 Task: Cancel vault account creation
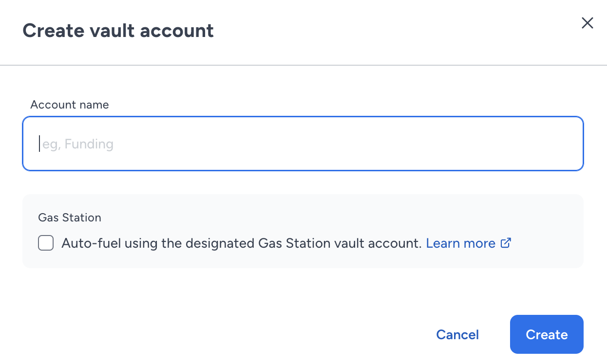pyautogui.click(x=457, y=334)
